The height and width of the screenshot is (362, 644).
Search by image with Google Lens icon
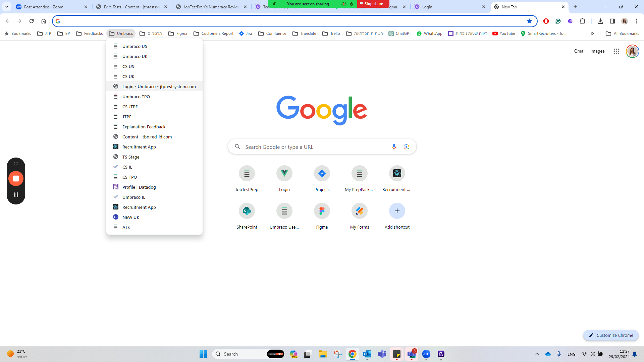(x=406, y=147)
